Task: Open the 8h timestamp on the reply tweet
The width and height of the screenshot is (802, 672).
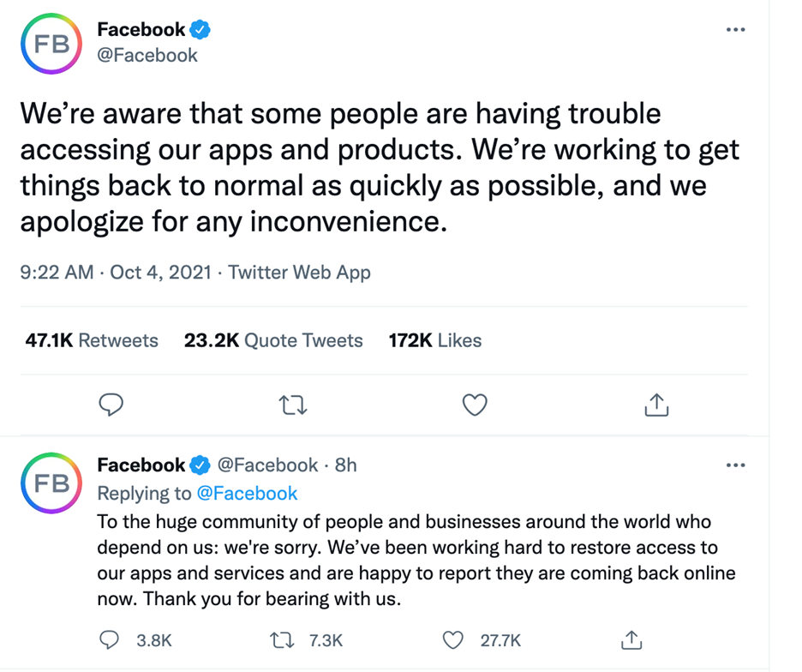Action: pos(345,465)
